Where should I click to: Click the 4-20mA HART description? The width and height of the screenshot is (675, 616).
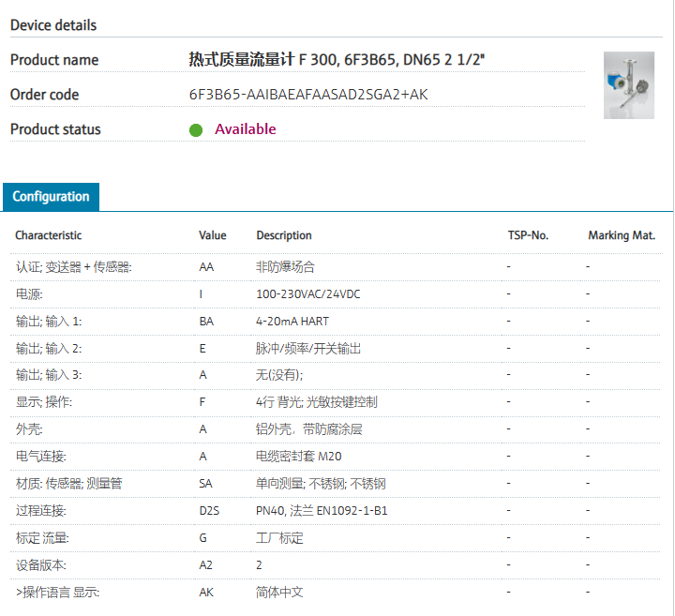292,322
